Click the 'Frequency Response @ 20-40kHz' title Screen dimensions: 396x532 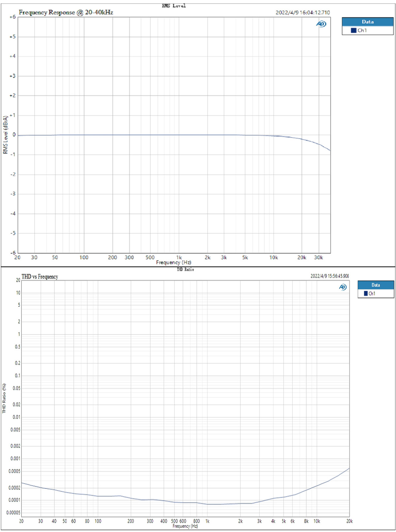[66, 12]
